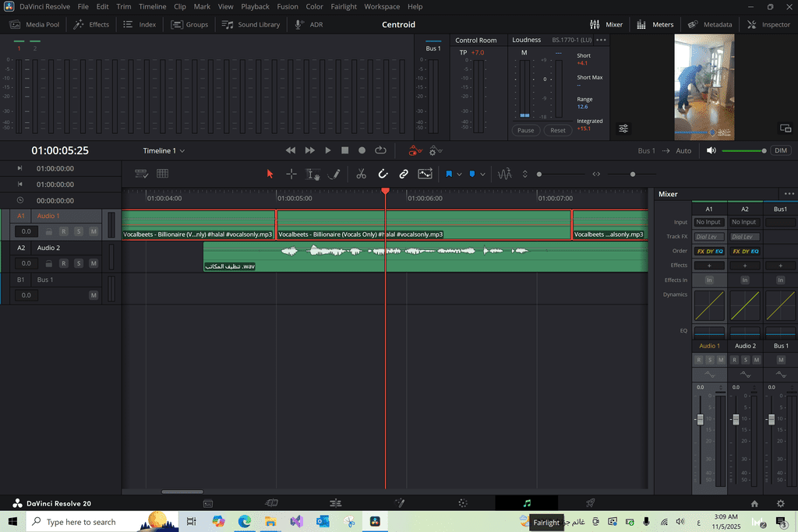Open the Fairlight page icon
The width and height of the screenshot is (798, 532).
pyautogui.click(x=527, y=503)
